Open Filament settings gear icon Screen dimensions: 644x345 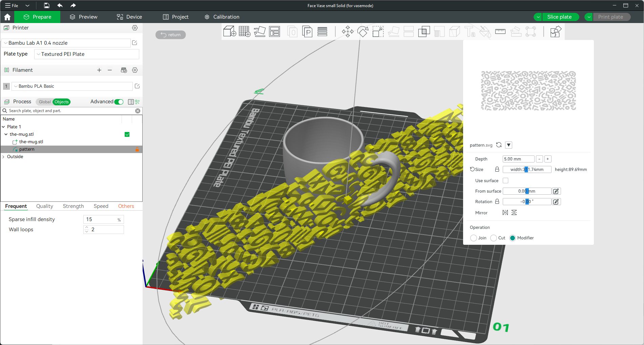pyautogui.click(x=135, y=70)
